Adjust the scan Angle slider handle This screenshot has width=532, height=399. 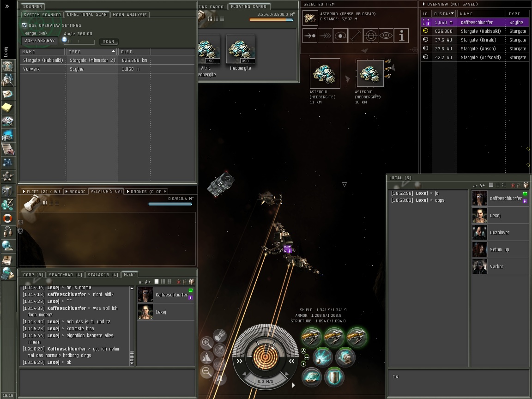[x=65, y=39]
